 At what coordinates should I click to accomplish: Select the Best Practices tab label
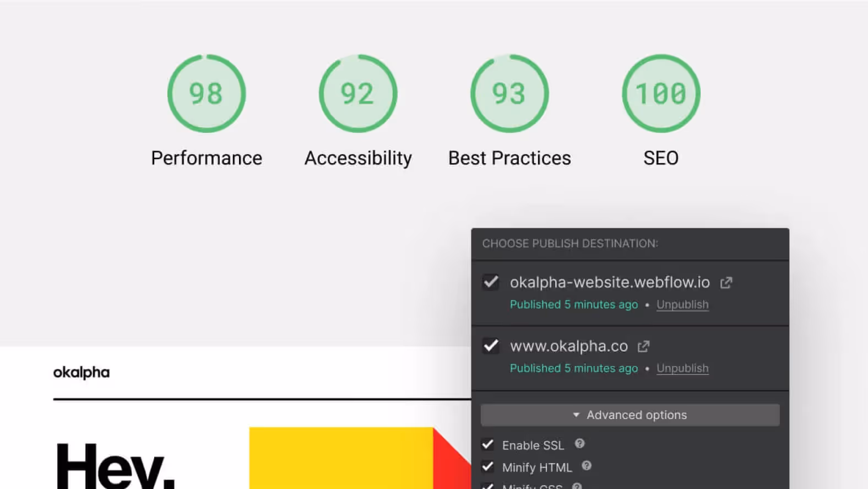click(x=509, y=158)
